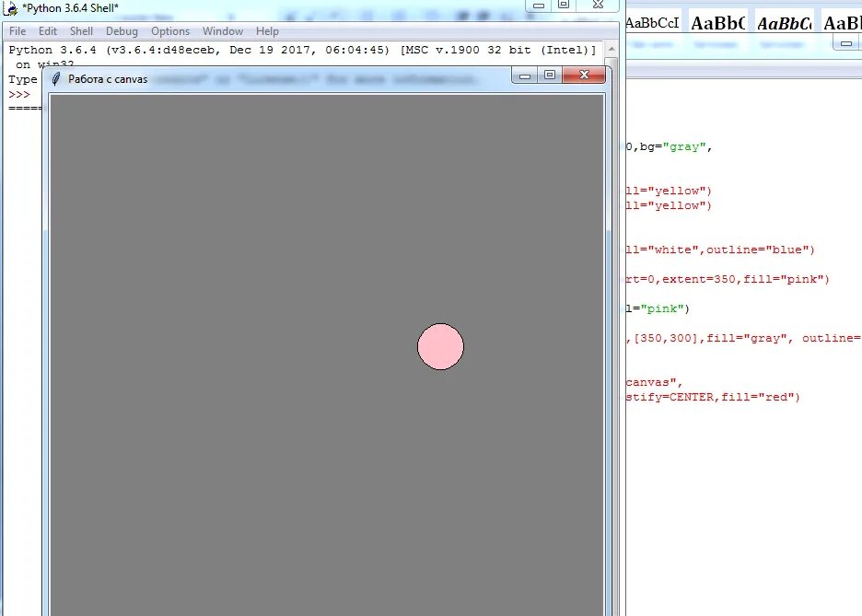The width and height of the screenshot is (862, 616).
Task: Open the Edit menu in Python Shell
Action: pyautogui.click(x=48, y=31)
